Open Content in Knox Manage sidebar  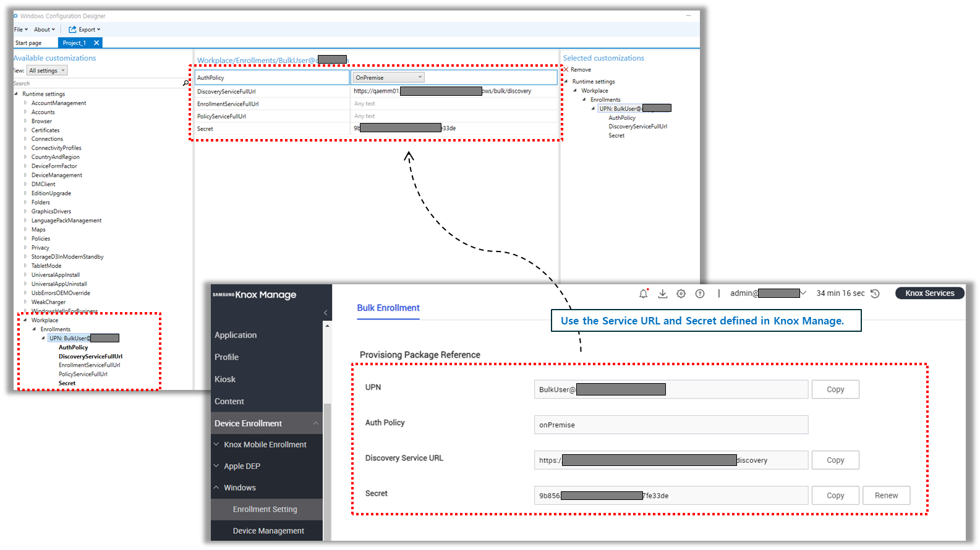229,402
